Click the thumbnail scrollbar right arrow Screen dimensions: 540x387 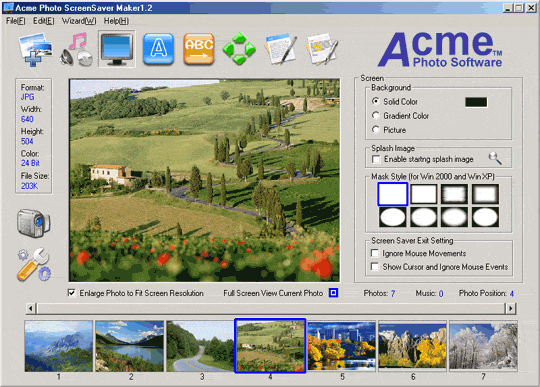pyautogui.click(x=510, y=308)
